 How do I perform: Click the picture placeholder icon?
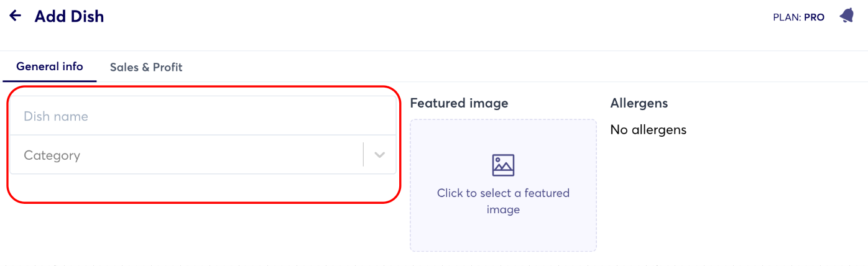tap(503, 165)
